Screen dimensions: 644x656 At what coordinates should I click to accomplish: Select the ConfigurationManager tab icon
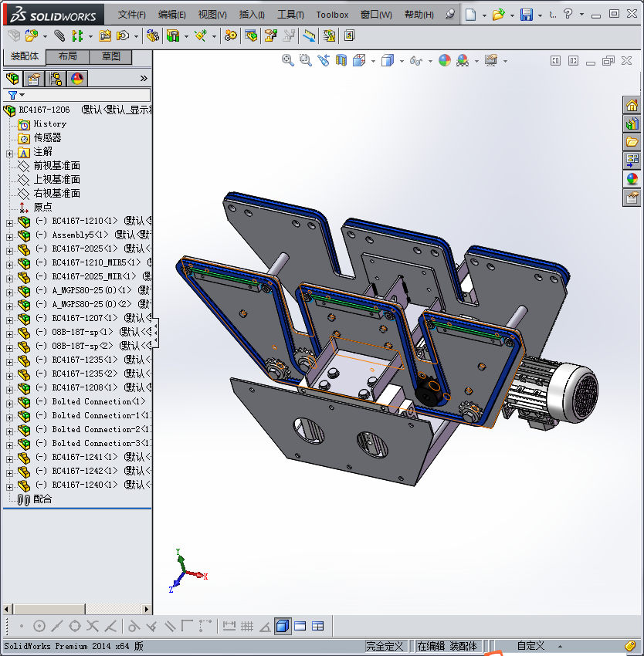[56, 78]
